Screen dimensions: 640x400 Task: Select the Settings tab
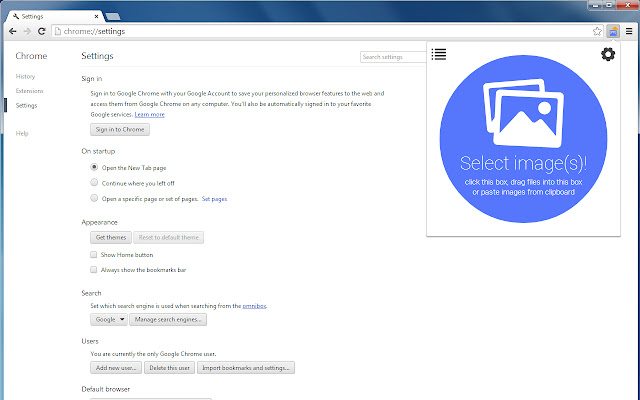(55, 16)
